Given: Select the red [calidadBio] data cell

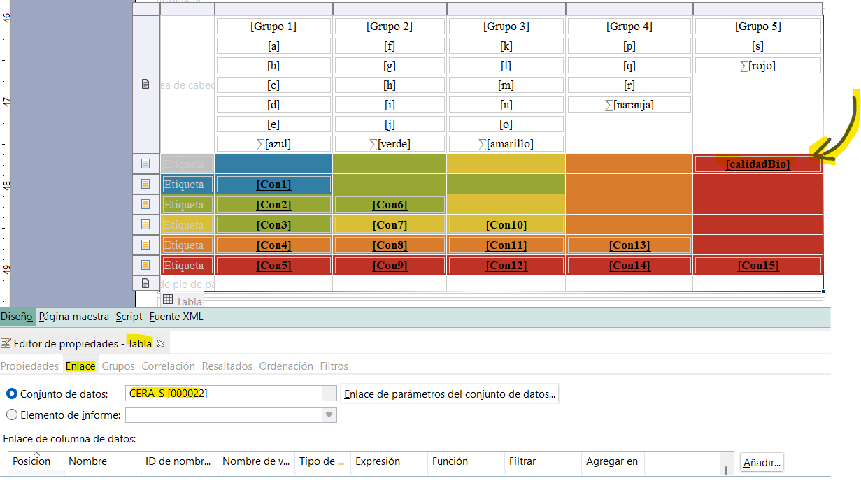Looking at the screenshot, I should point(757,164).
